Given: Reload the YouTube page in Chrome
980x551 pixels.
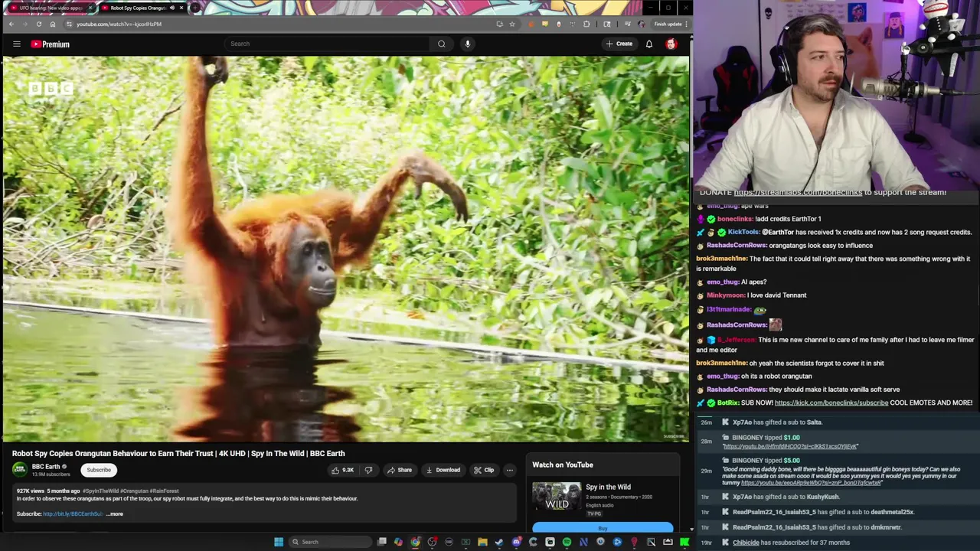Looking at the screenshot, I should tap(38, 24).
